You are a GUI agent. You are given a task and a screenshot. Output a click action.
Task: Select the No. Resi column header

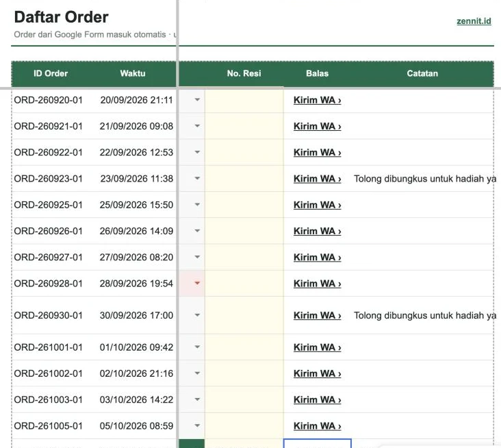244,73
